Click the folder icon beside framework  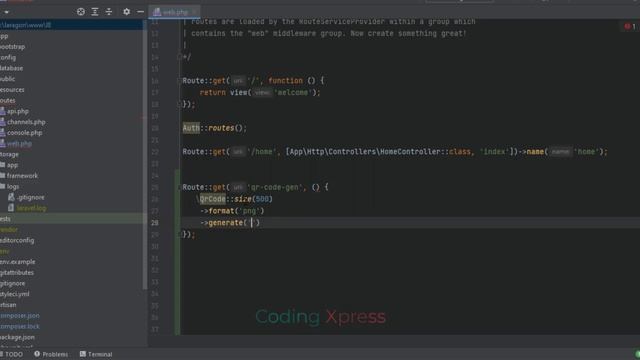(x=3, y=176)
